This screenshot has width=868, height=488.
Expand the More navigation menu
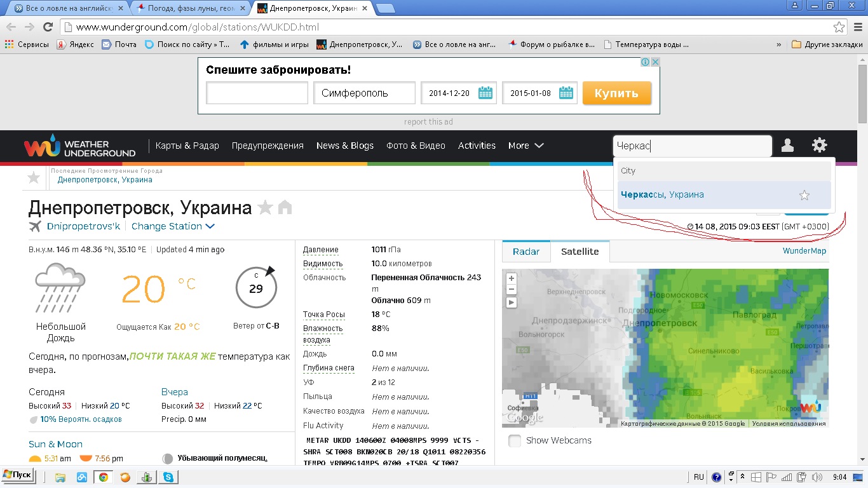coord(526,146)
